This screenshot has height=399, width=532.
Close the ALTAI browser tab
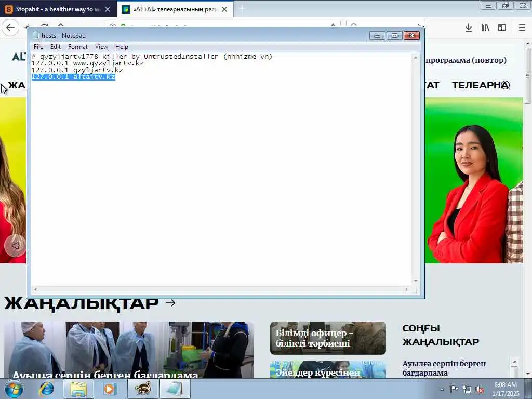(224, 9)
